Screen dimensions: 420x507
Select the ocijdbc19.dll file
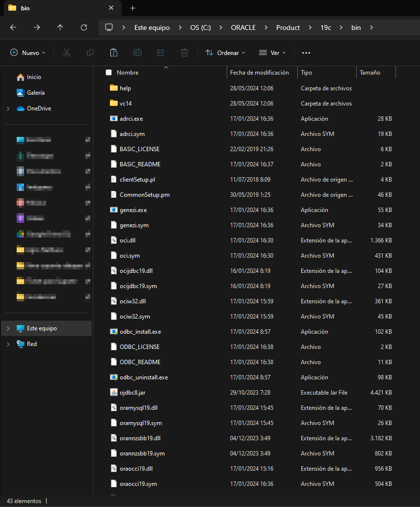pyautogui.click(x=136, y=270)
